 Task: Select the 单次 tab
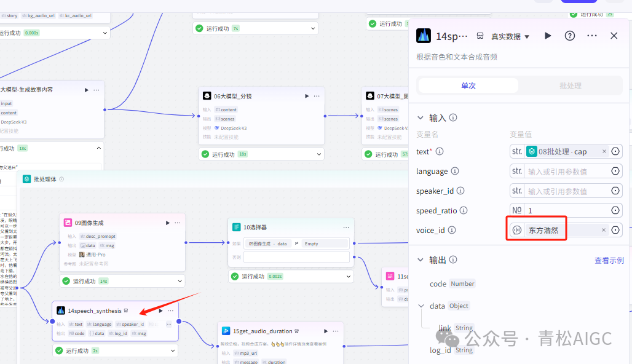point(468,85)
